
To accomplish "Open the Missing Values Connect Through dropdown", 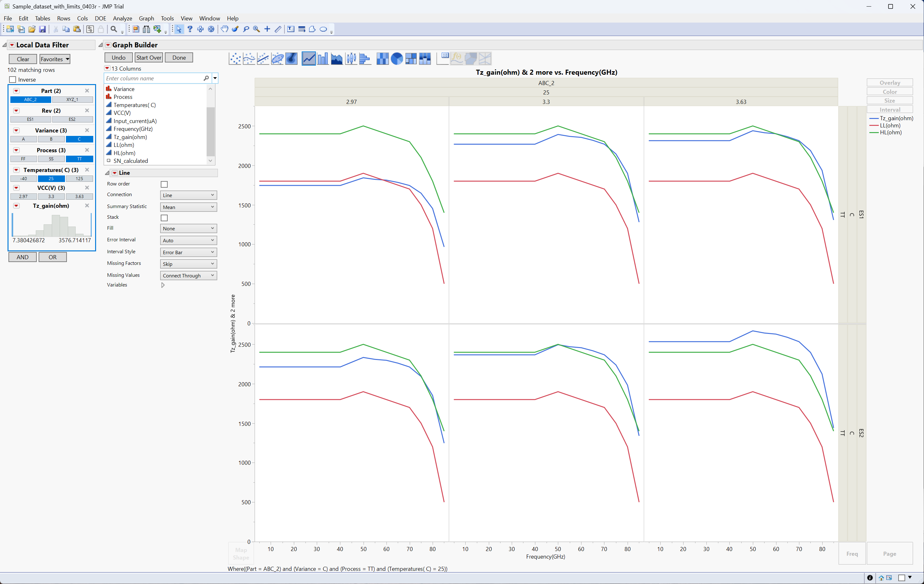I will point(188,276).
